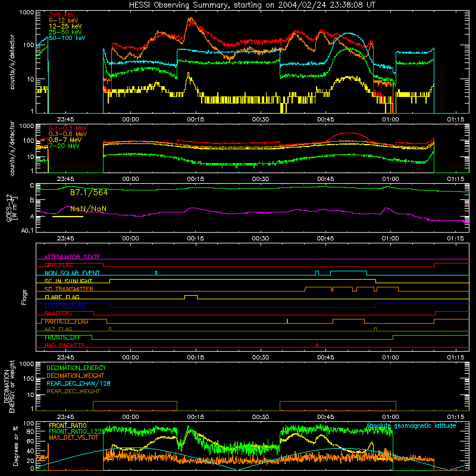
Task: Click the DECIMATION ENERGY or weight axis label
Action: point(9,386)
